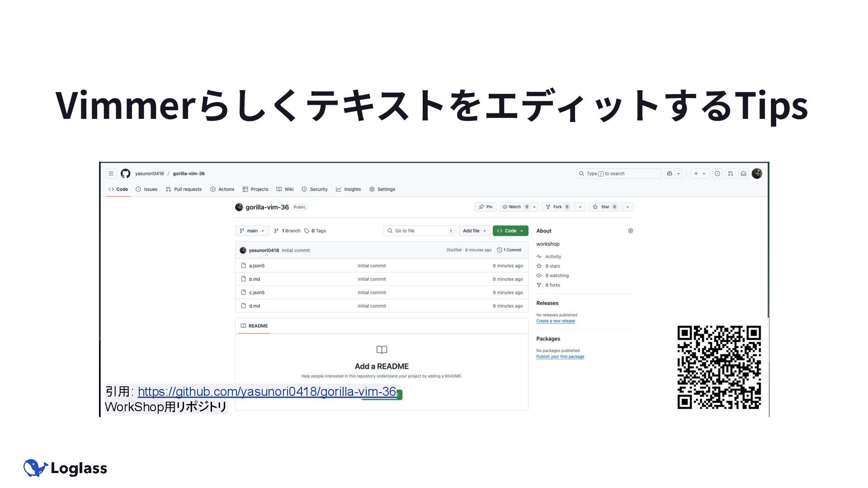View the 0 Tags link

click(315, 231)
